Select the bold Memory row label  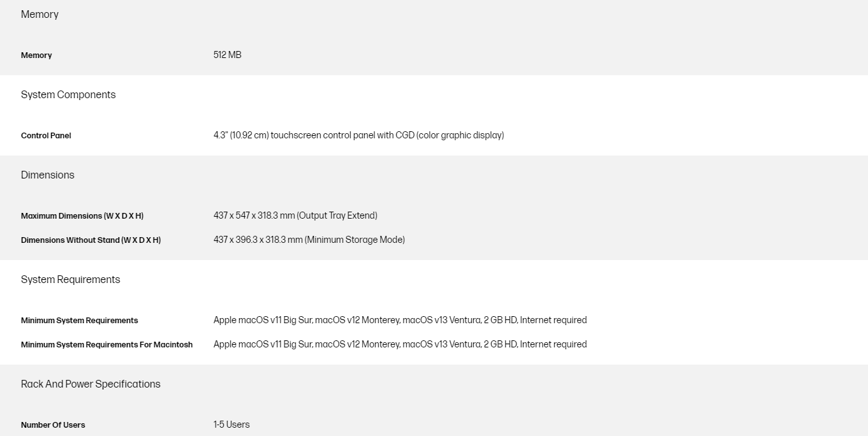(36, 55)
